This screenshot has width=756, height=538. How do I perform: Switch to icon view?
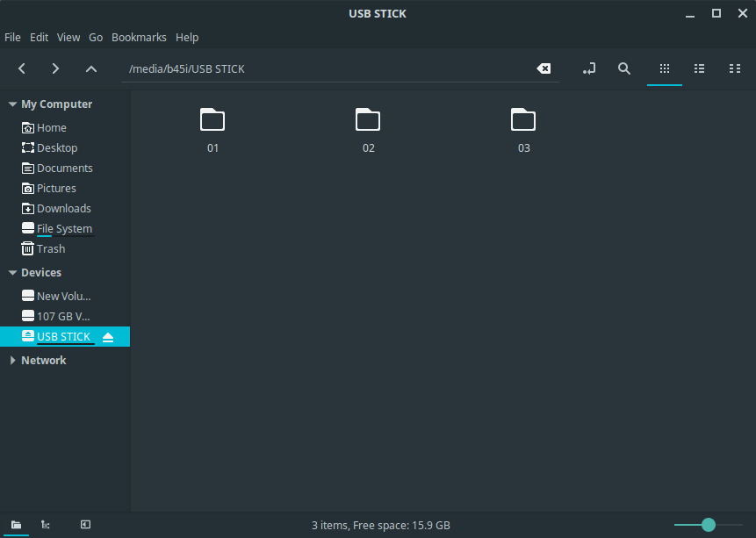665,68
